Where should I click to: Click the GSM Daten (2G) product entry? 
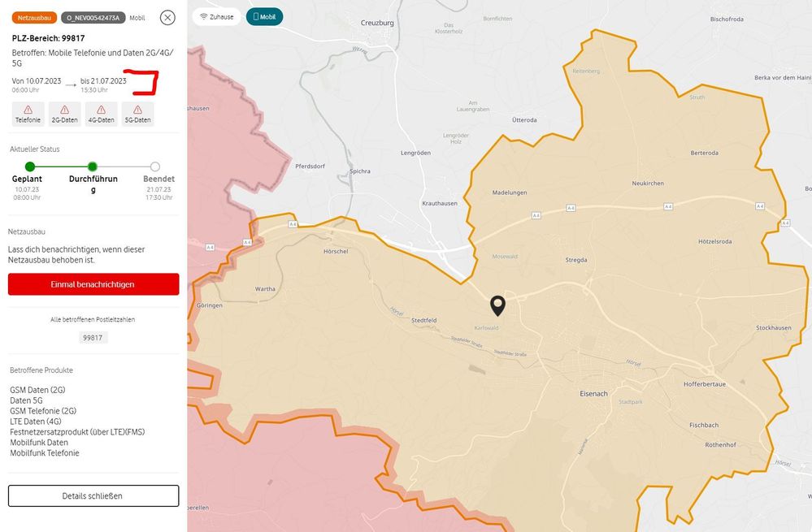click(37, 390)
